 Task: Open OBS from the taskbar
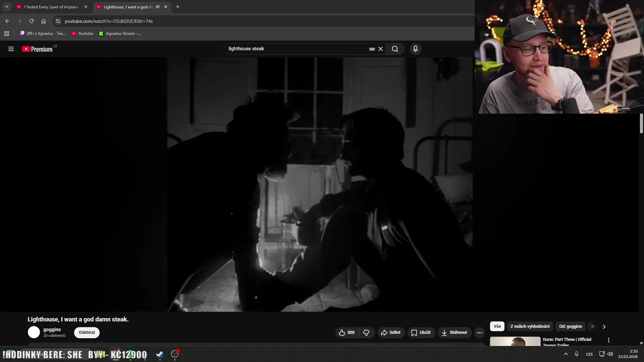pyautogui.click(x=175, y=354)
